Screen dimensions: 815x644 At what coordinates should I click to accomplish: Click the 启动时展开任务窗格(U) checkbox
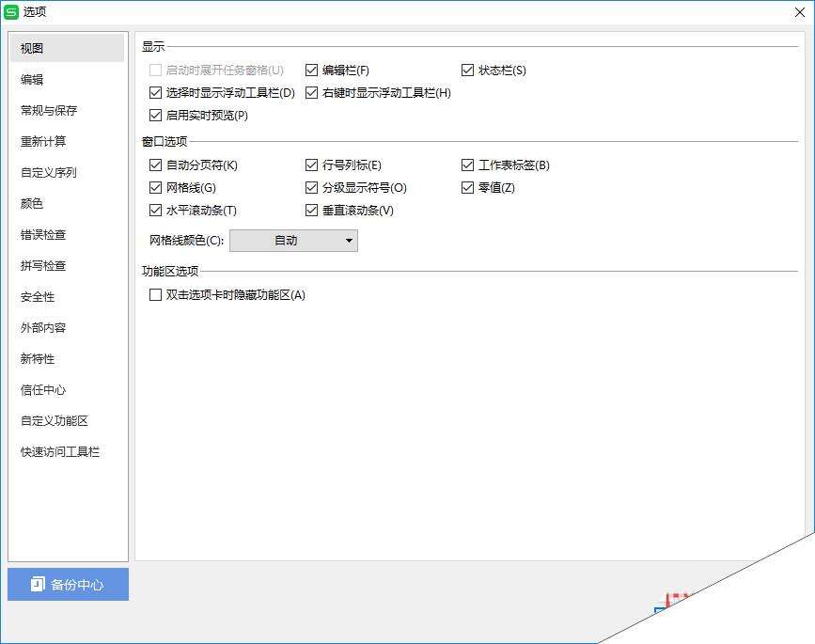tap(155, 71)
